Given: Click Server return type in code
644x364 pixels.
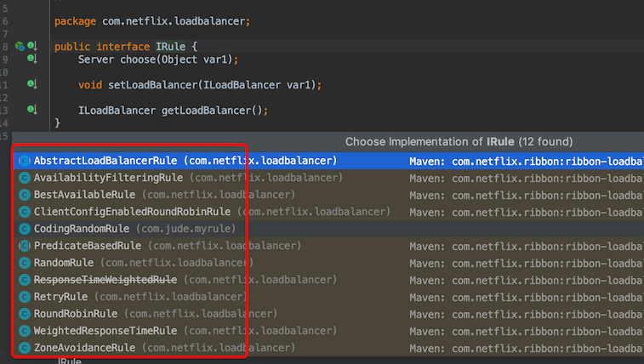Looking at the screenshot, I should (96, 60).
